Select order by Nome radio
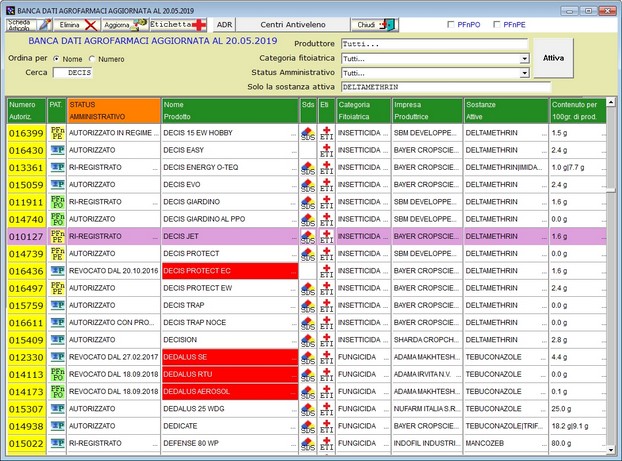This screenshot has height=461, width=622. coord(57,59)
